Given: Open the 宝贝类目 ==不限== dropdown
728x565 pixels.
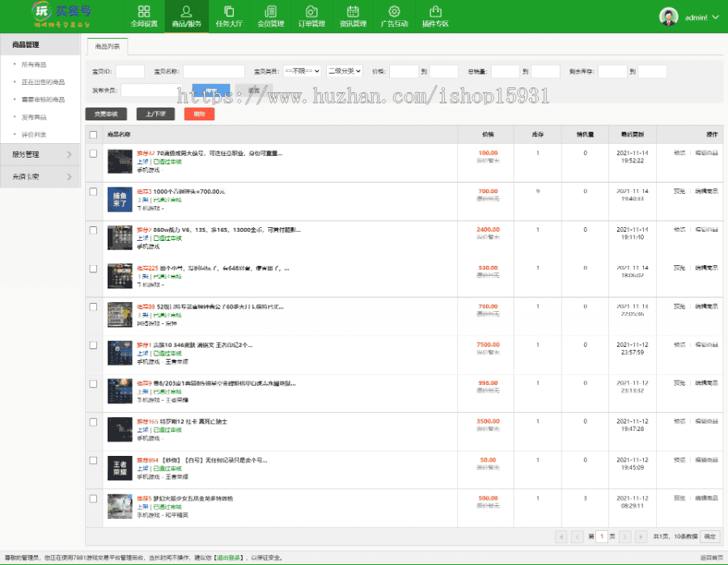Looking at the screenshot, I should [x=303, y=71].
